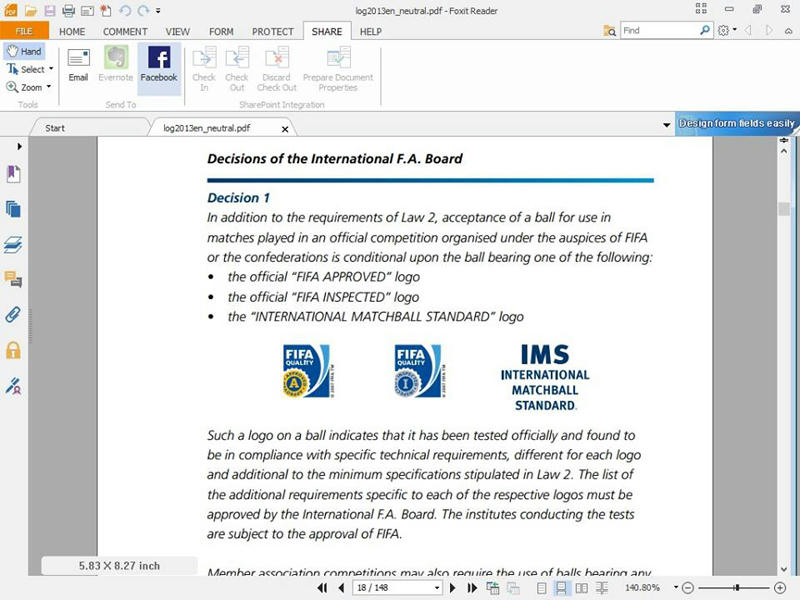Enable single page view mode
The width and height of the screenshot is (800, 600).
click(542, 588)
